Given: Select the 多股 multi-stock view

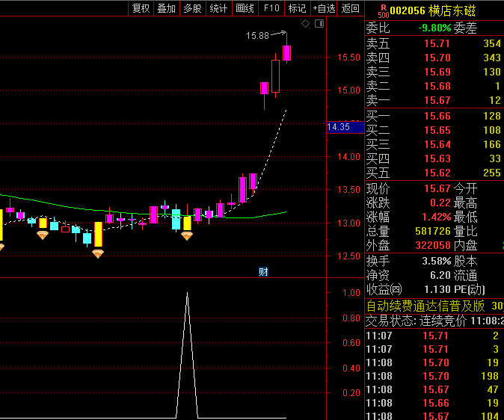Looking at the screenshot, I should pos(192,8).
